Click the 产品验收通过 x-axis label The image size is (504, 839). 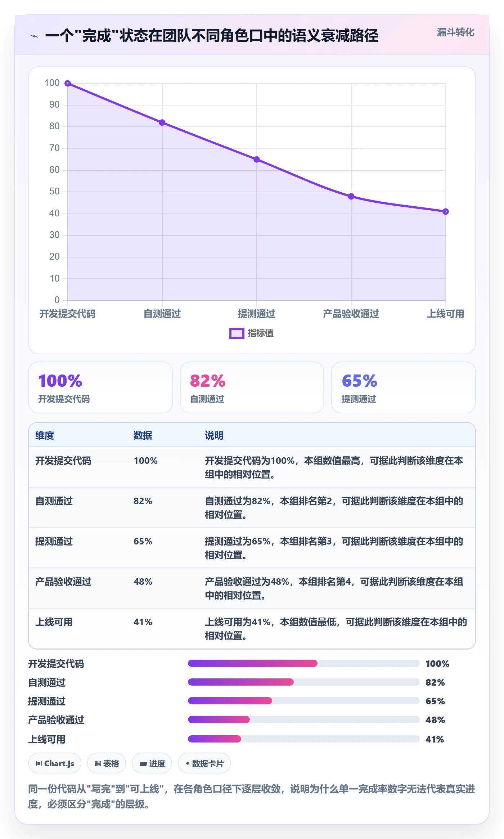click(x=351, y=314)
